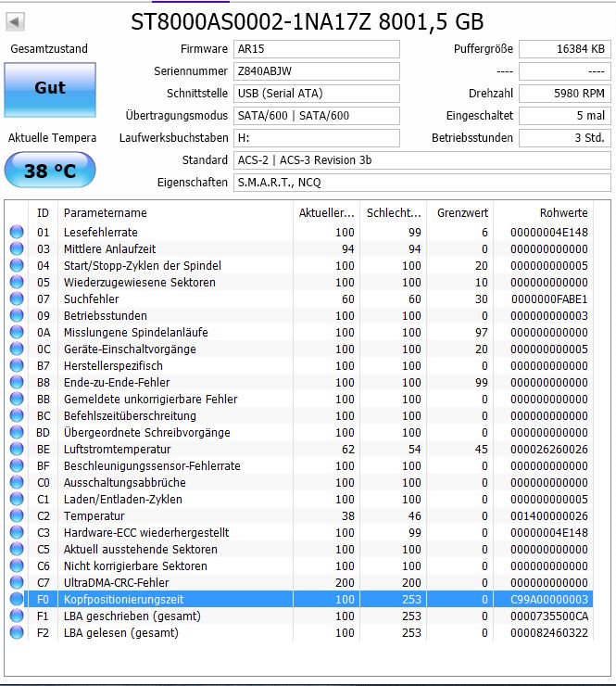Click the Standard field ACS-2 | ACS-3

coord(421,160)
